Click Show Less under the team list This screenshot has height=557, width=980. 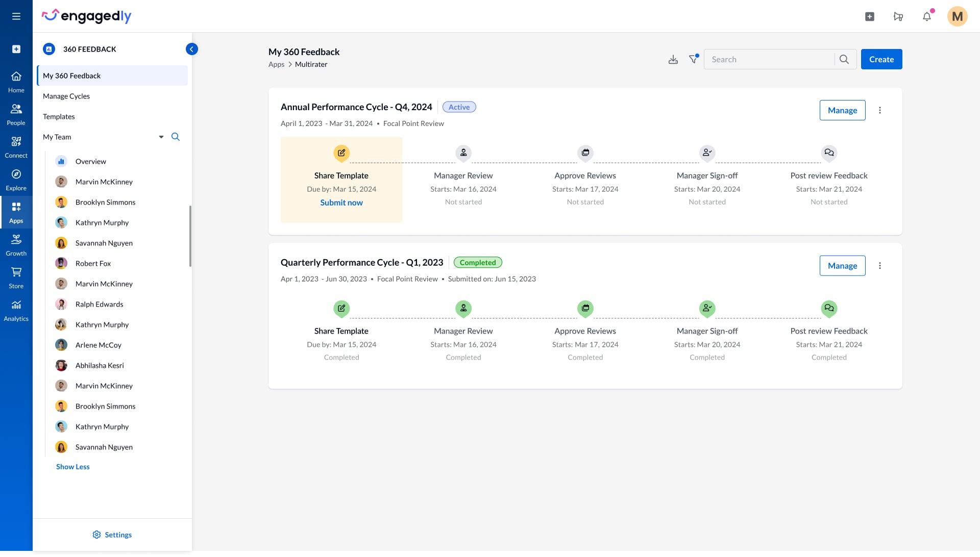point(73,467)
